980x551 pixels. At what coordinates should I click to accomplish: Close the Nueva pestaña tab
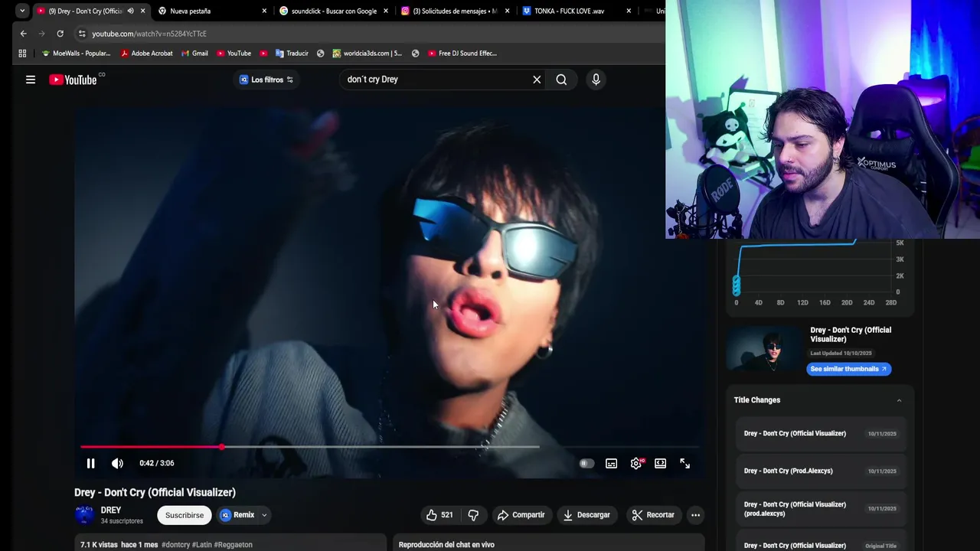[264, 11]
